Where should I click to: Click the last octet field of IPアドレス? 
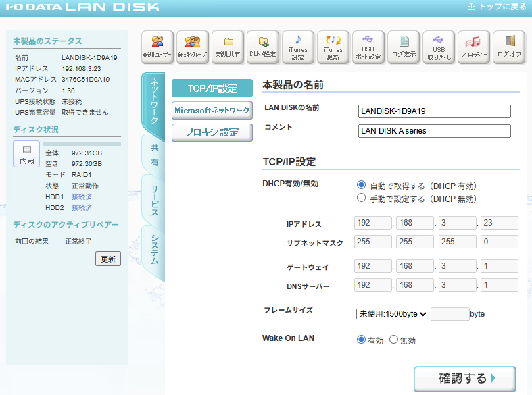pos(500,223)
